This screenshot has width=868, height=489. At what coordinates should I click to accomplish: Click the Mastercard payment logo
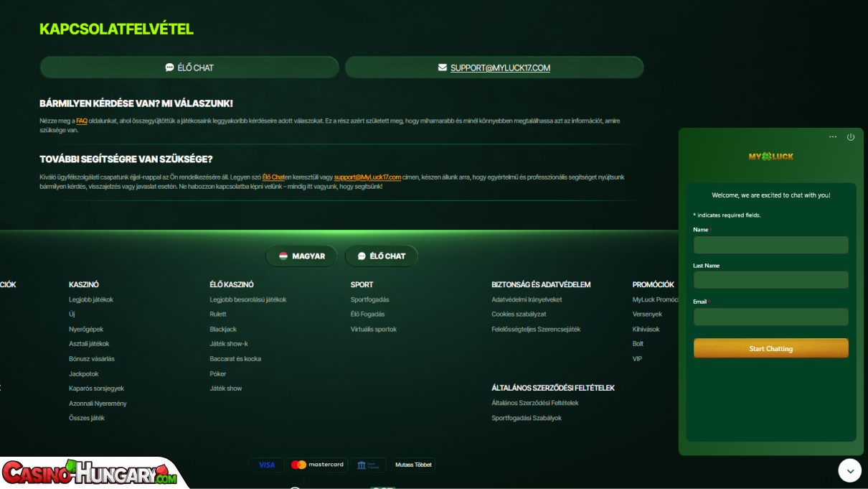(x=317, y=465)
